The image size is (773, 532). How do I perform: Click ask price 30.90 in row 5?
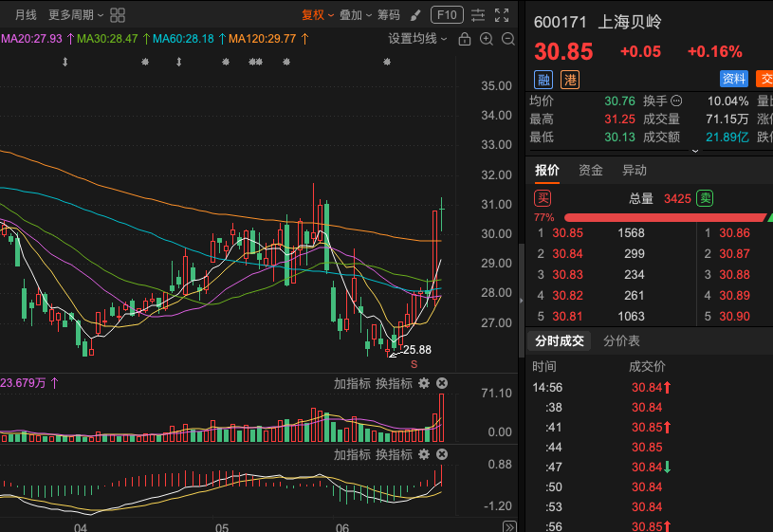734,317
